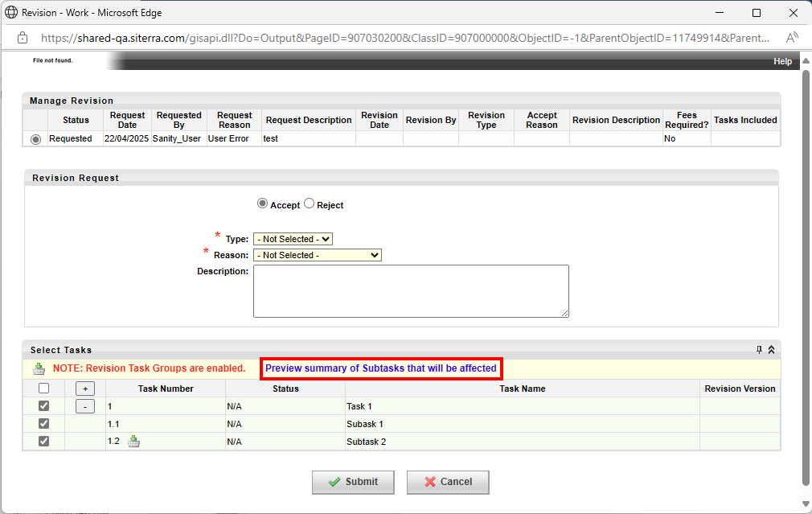Click the Request Description column header
Screen dimensions: 812x514
click(x=309, y=120)
